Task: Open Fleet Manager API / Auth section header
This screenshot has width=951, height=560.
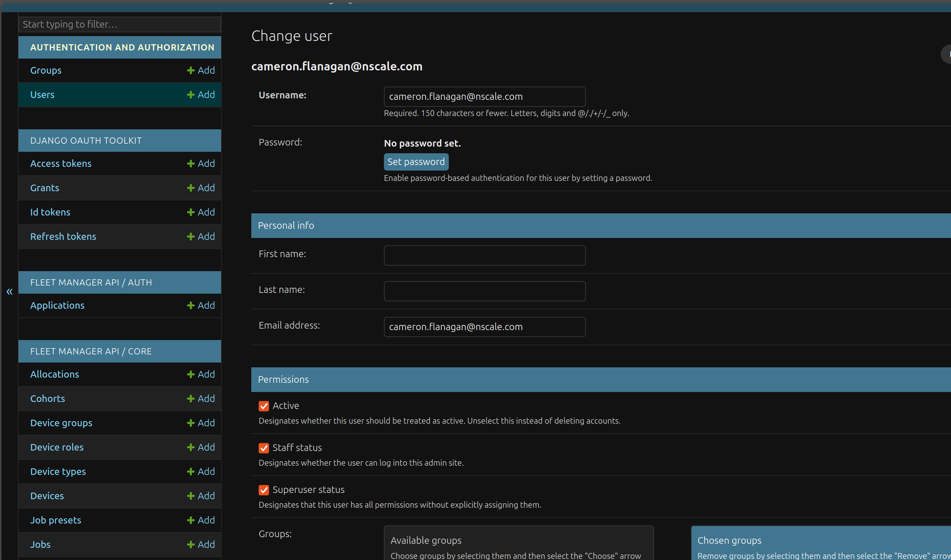Action: 91,282
